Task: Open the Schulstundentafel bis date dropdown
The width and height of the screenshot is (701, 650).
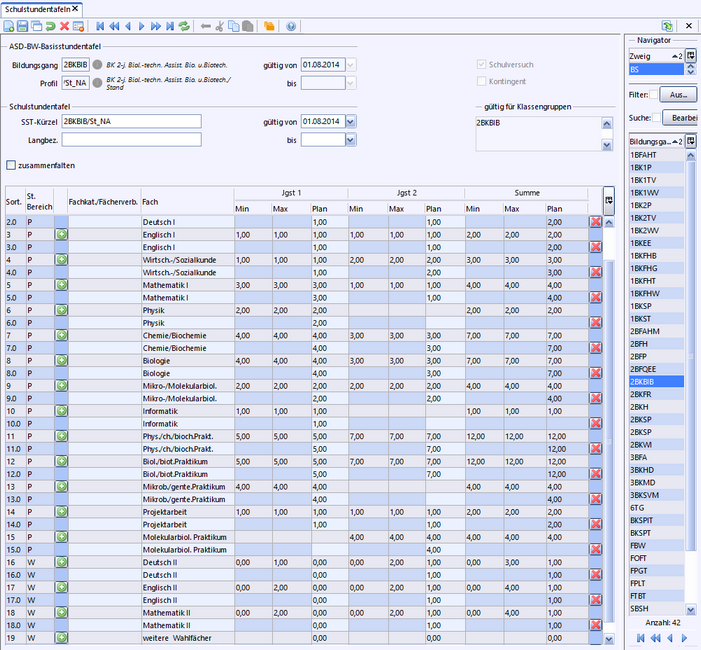Action: click(x=350, y=140)
